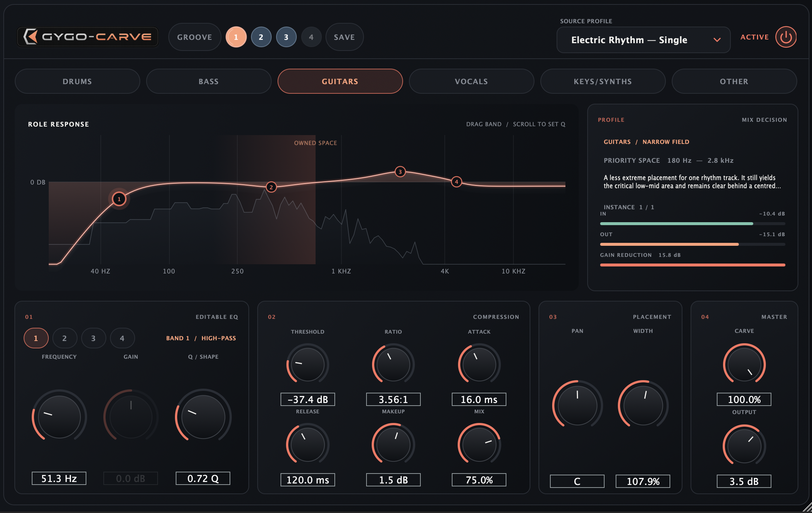Select groove slot 4

(x=311, y=37)
